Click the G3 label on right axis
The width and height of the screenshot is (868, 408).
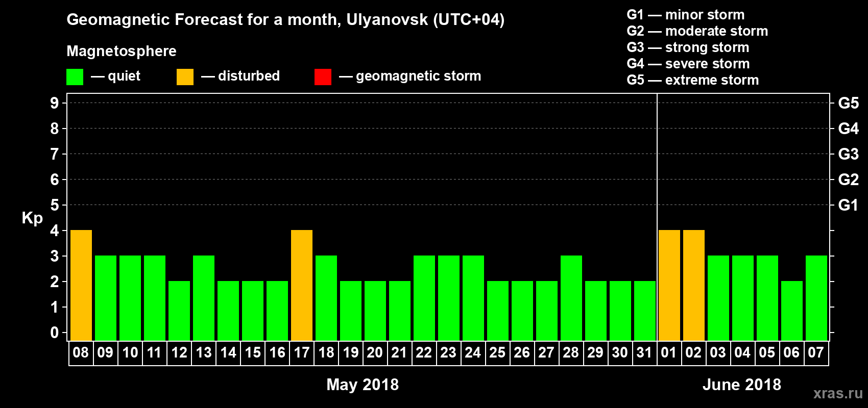click(x=849, y=154)
